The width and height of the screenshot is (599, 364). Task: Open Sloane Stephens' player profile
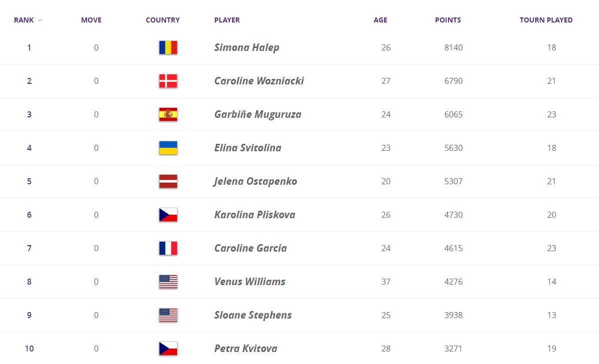253,315
